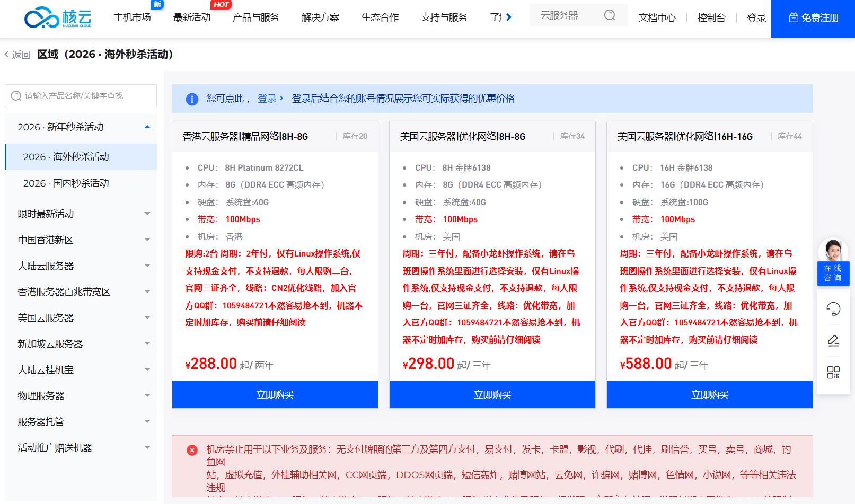Click the 库存34 stock label
Image resolution: width=855 pixels, height=504 pixels.
click(572, 136)
